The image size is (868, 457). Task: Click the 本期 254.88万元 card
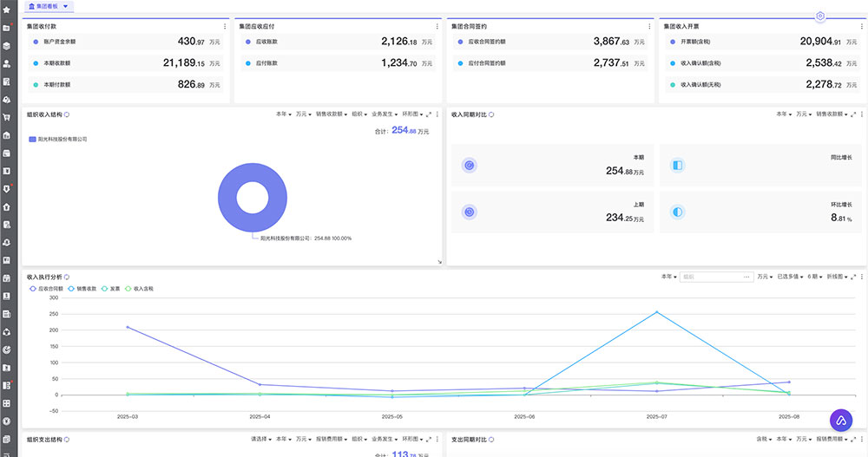click(x=553, y=165)
